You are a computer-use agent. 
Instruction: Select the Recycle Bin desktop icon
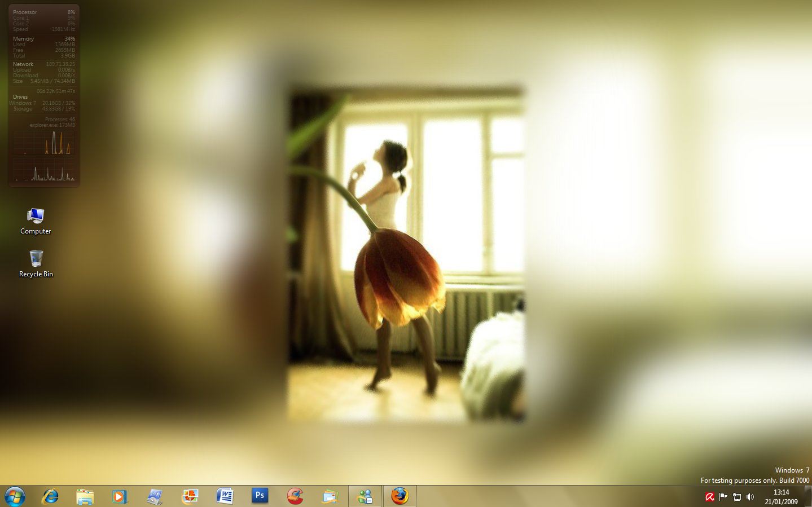36,264
